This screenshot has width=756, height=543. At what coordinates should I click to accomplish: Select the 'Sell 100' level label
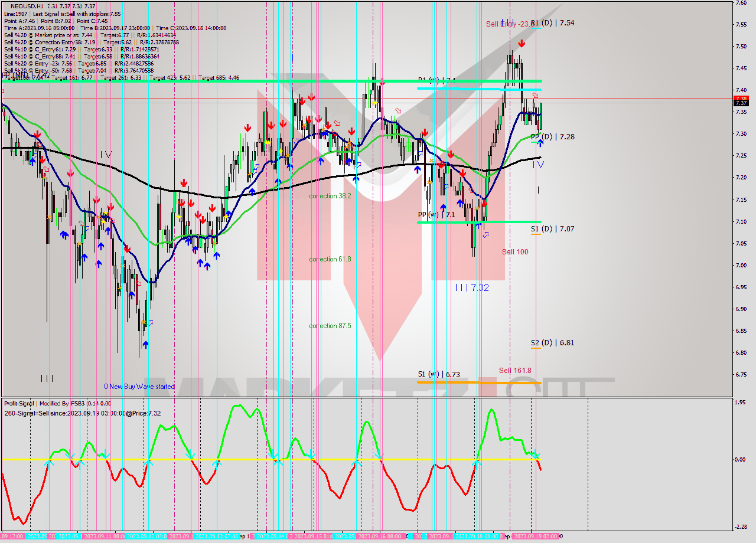tap(515, 251)
